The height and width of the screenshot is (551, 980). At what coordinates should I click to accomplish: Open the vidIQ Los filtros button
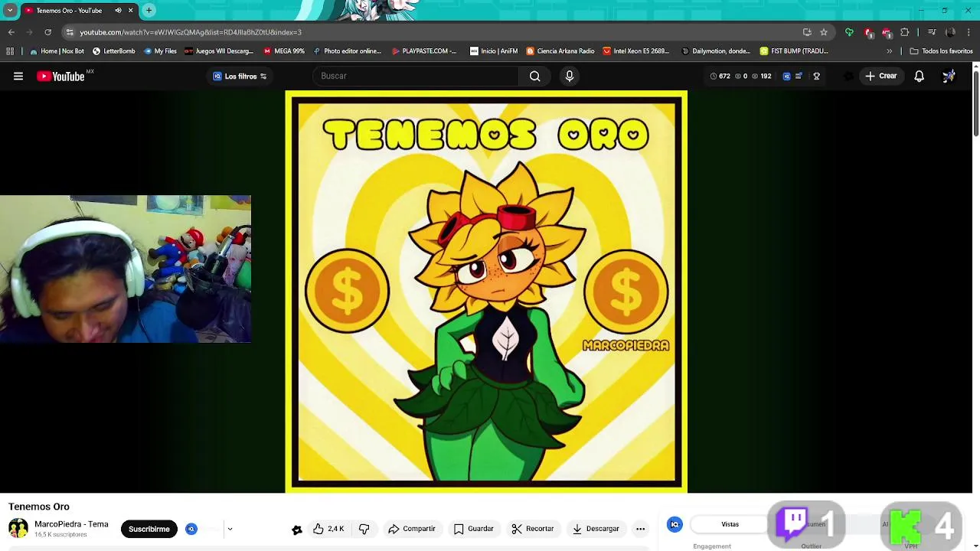click(x=240, y=76)
